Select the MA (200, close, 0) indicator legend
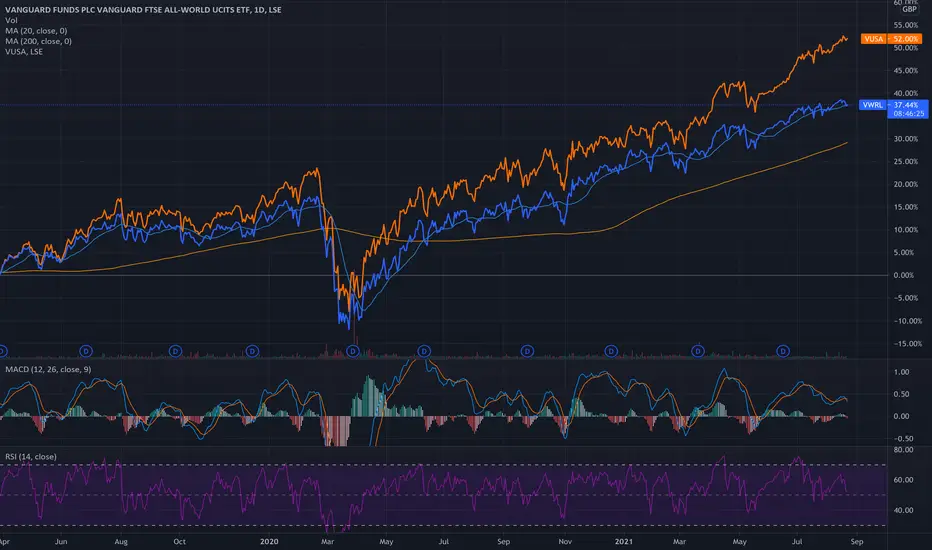Viewport: 932px width, 550px height. click(x=39, y=41)
